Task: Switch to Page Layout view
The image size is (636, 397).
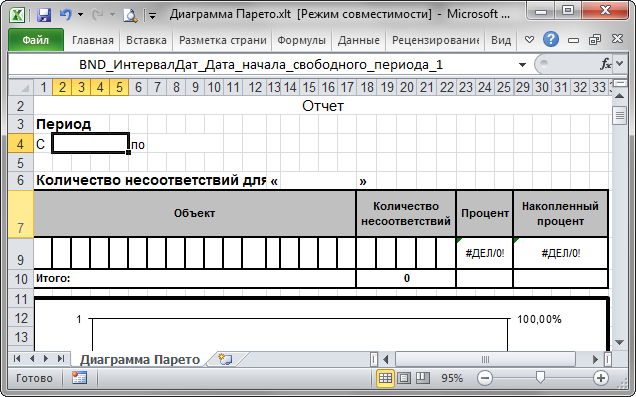Action: pyautogui.click(x=404, y=378)
